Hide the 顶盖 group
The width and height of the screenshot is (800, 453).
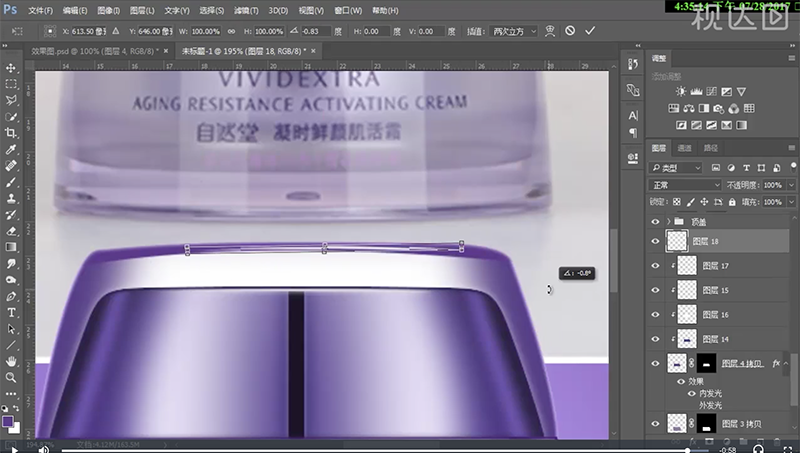(x=656, y=222)
